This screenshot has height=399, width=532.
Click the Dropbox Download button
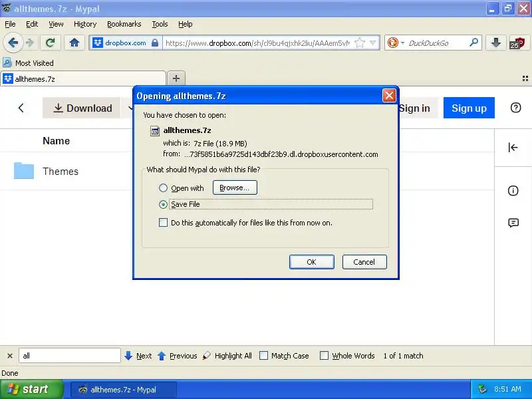click(x=82, y=108)
